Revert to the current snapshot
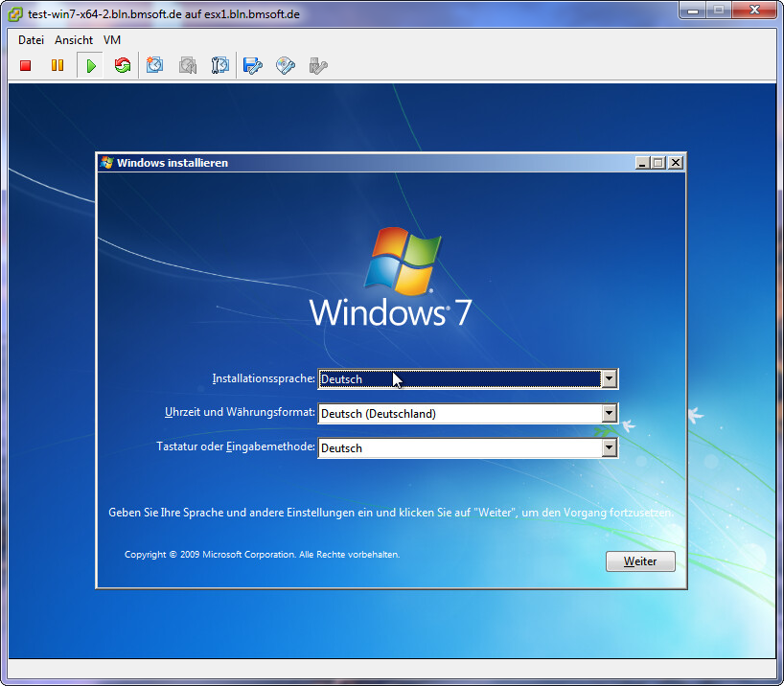784x686 pixels. tap(188, 65)
